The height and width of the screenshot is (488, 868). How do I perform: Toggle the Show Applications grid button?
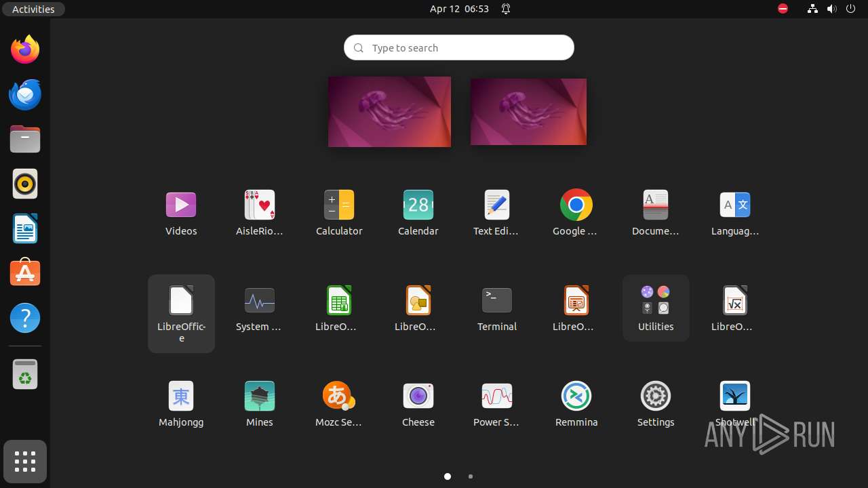[x=25, y=462]
